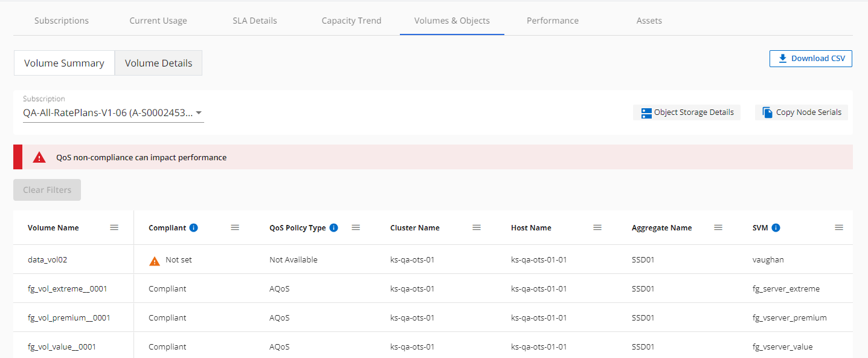Open the SVM column filter menu

point(839,227)
